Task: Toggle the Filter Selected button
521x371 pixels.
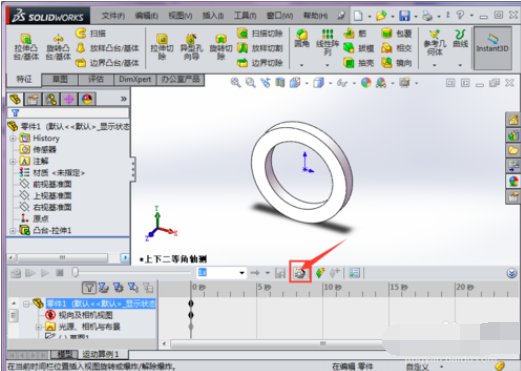Action: tap(133, 287)
